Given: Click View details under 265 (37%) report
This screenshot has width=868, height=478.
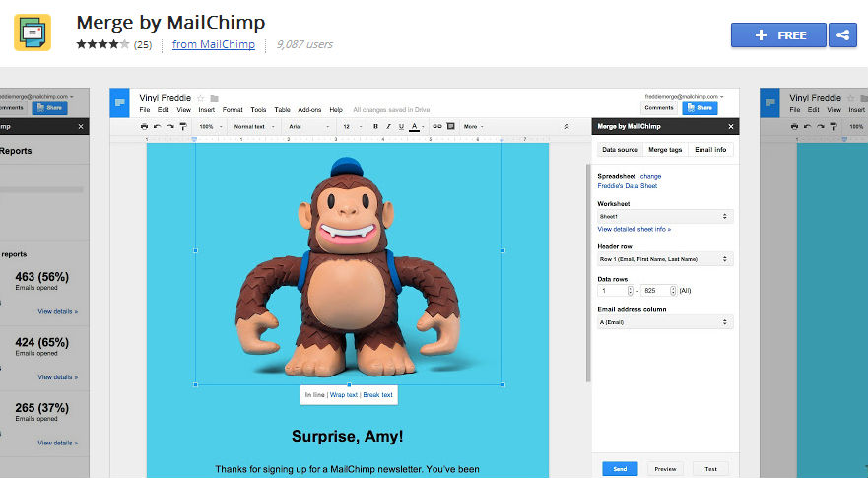Looking at the screenshot, I should click(57, 443).
